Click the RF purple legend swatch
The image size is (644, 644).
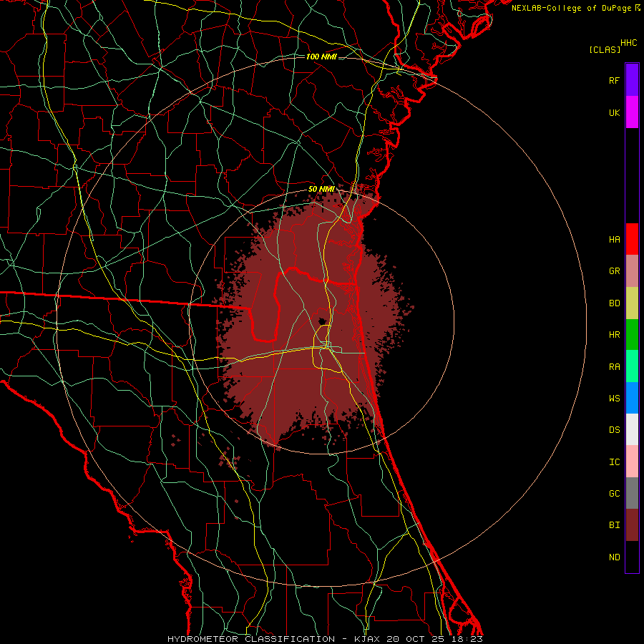(x=632, y=80)
